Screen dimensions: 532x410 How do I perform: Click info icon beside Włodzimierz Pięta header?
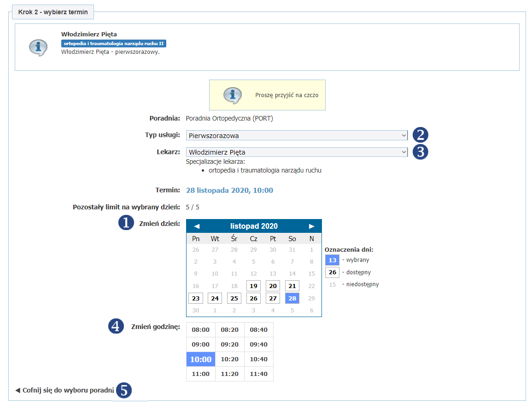tap(38, 47)
